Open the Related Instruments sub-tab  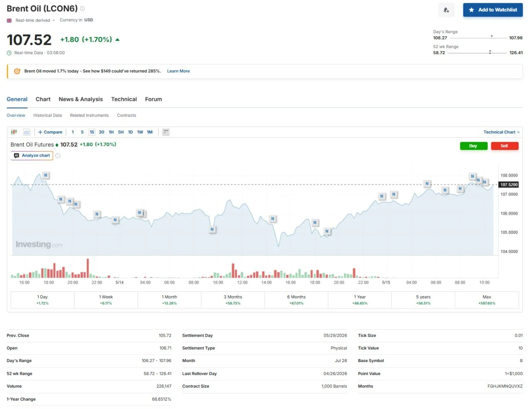pos(89,115)
